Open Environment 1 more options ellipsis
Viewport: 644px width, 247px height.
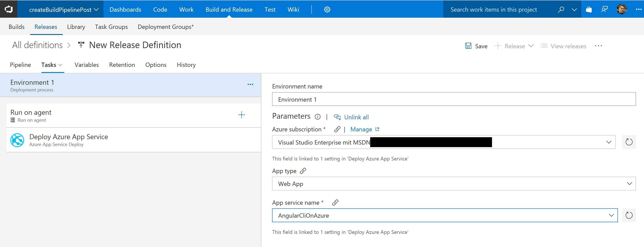250,85
